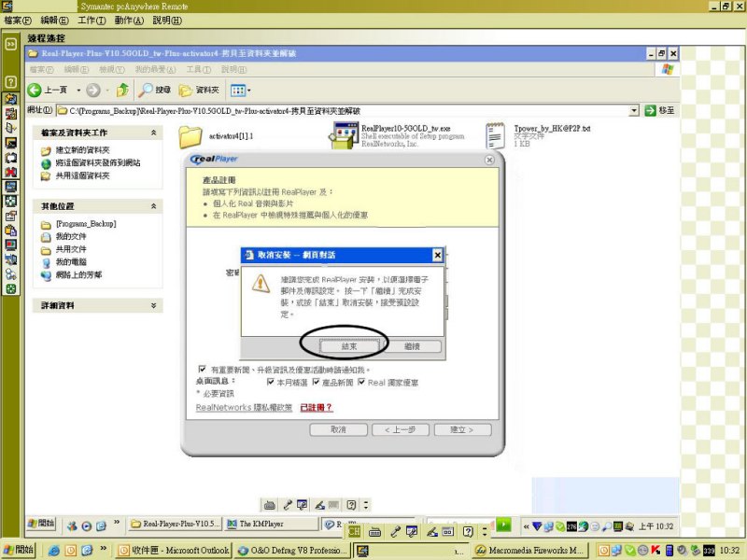Click local taskbar 開始 Start button
This screenshot has height=560, width=747.
click(x=19, y=550)
